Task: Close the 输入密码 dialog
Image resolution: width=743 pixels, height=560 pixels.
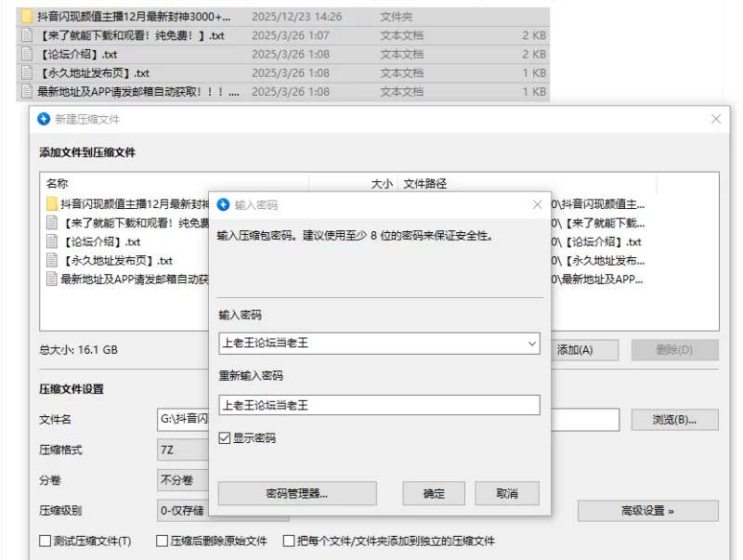Action: (538, 204)
